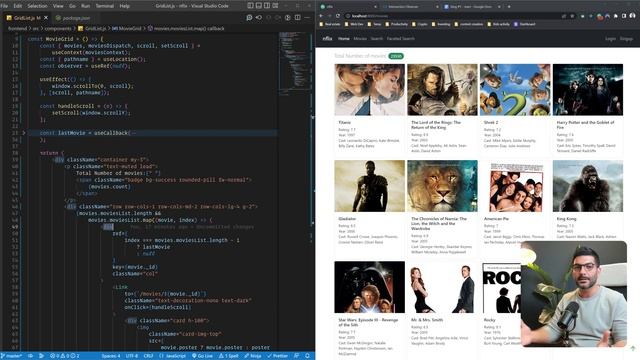This screenshot has width=640, height=360.
Task: Open the View menu in VS Code
Action: (58, 6)
